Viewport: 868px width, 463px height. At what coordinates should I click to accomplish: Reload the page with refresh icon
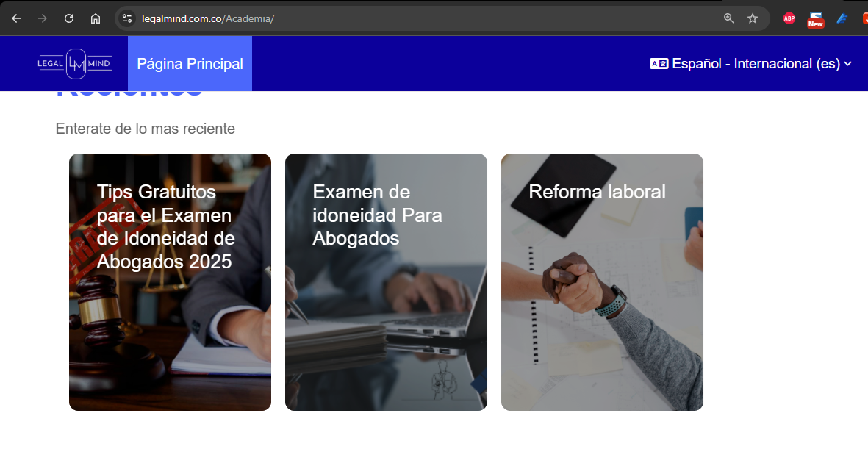pyautogui.click(x=69, y=18)
